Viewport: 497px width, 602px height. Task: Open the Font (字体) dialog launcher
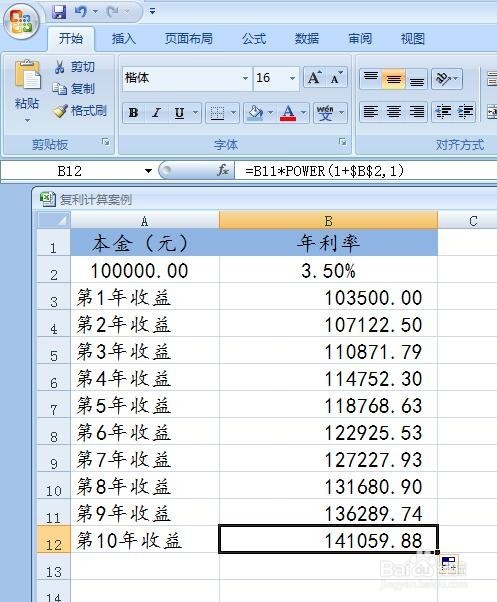(342, 142)
